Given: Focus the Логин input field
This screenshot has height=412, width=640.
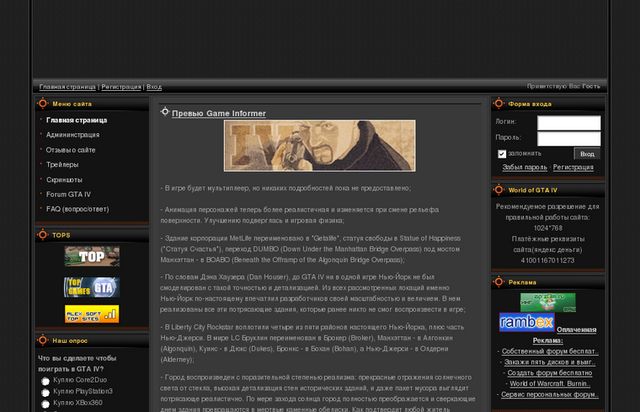Looking at the screenshot, I should [x=569, y=122].
